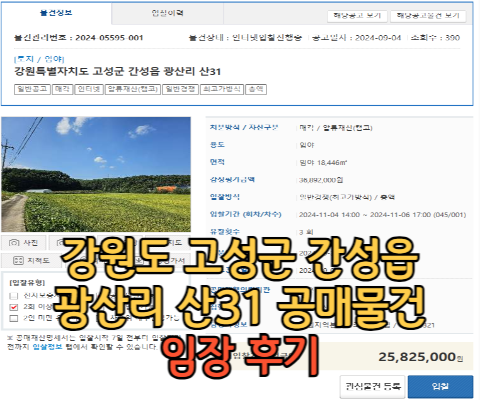The width and height of the screenshot is (480, 400).
Task: Click the 압류재산(캠코) tag
Action: (x=133, y=89)
